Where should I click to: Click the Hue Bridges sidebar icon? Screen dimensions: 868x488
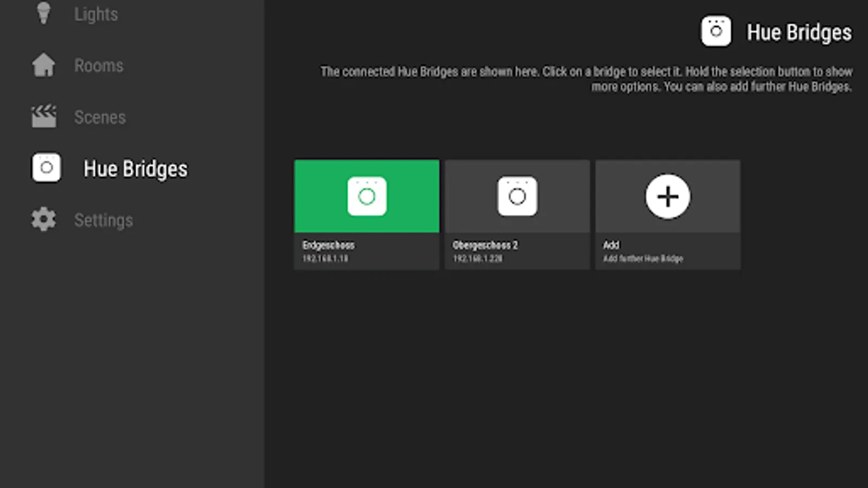(x=46, y=168)
